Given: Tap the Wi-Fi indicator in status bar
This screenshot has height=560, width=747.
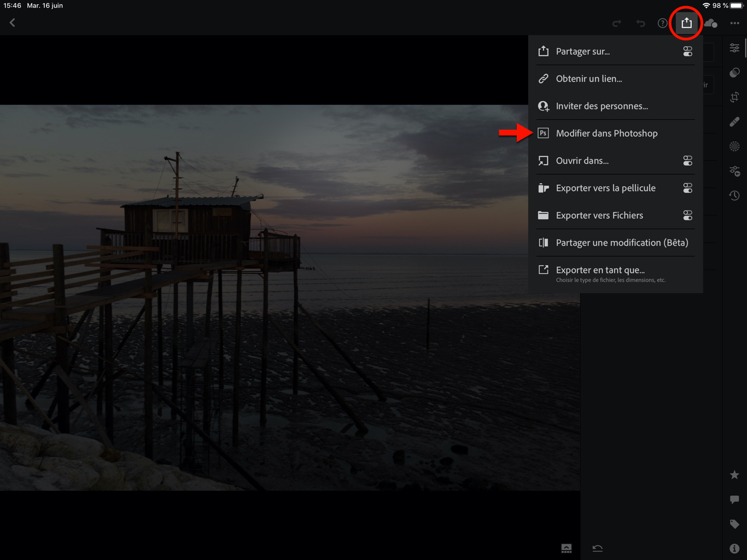Looking at the screenshot, I should (706, 5).
